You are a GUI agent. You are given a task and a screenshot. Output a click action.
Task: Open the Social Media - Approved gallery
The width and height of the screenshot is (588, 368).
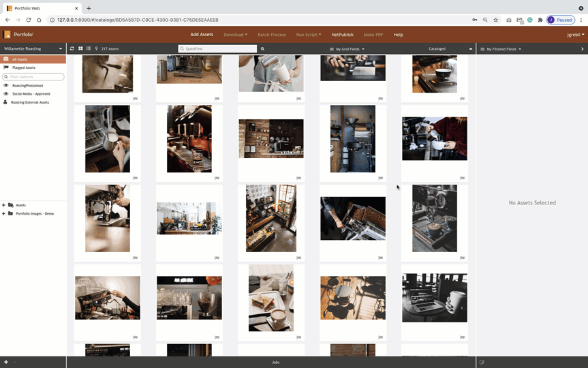[31, 94]
